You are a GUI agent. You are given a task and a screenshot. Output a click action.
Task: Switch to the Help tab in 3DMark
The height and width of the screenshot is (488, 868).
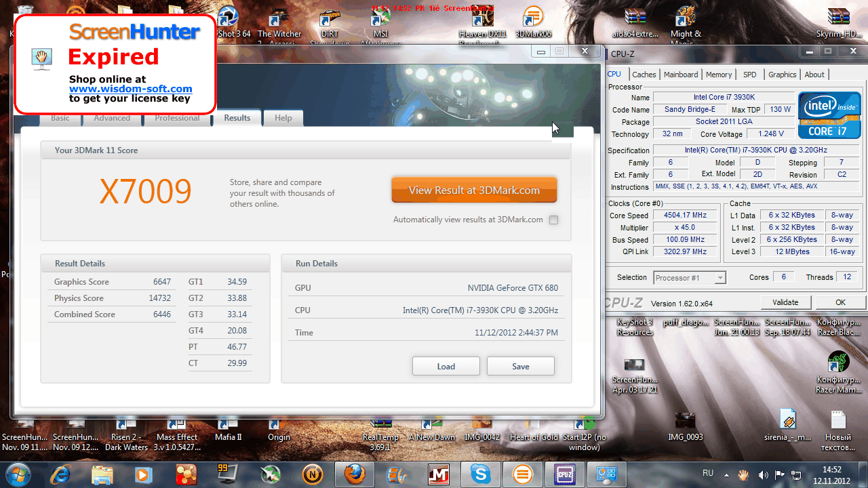[x=283, y=118]
